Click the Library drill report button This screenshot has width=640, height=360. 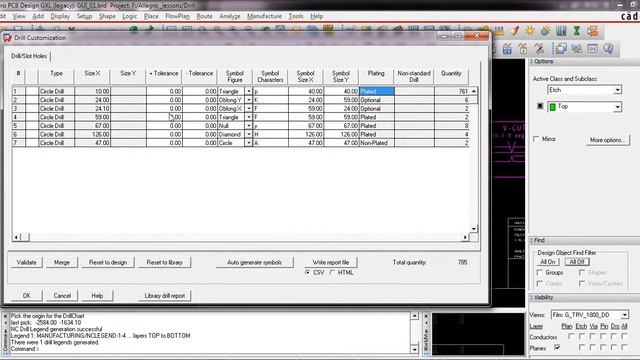coord(164,296)
